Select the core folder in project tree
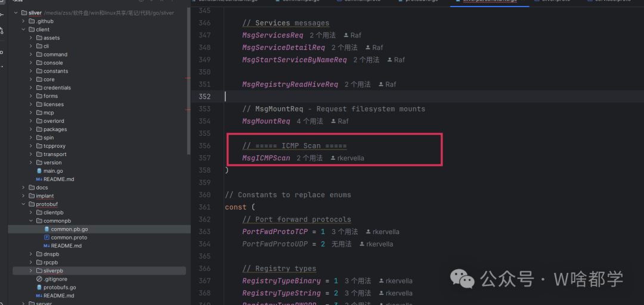The width and height of the screenshot is (644, 305). [x=49, y=79]
